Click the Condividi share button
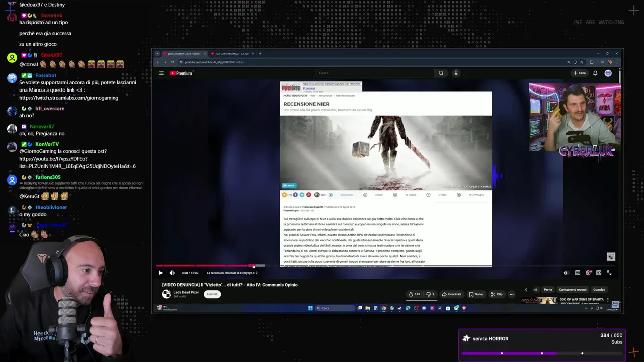Viewport: 644px width, 362px height. (451, 294)
